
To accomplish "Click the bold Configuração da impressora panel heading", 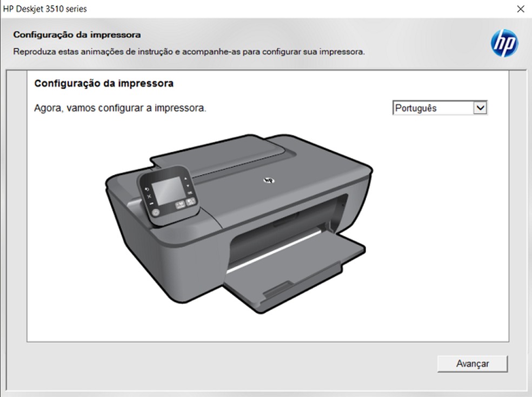I will (x=104, y=84).
